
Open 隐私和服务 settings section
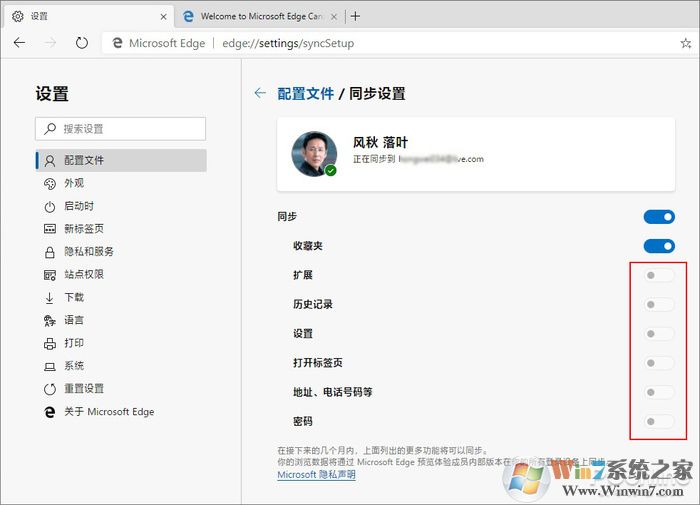coord(121,252)
